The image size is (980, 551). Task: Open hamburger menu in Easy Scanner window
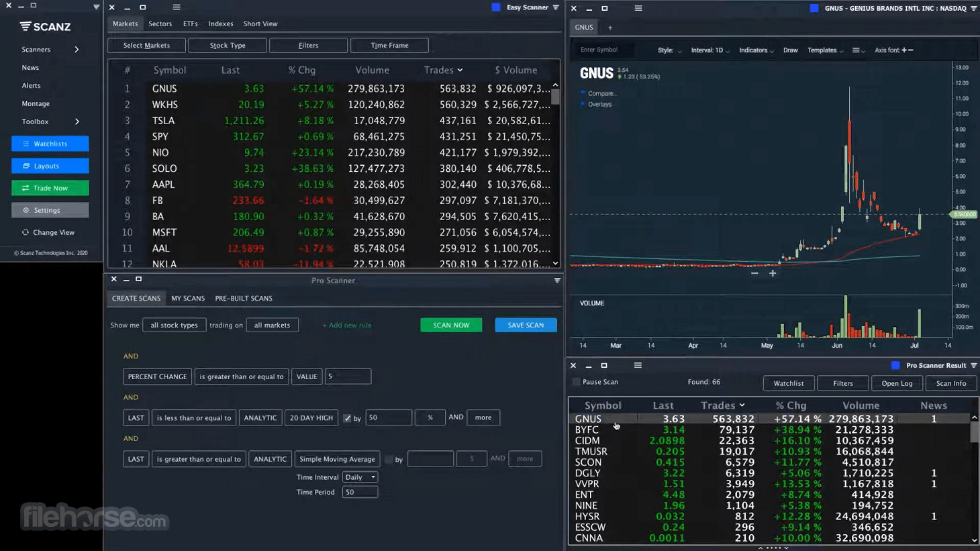tap(177, 7)
